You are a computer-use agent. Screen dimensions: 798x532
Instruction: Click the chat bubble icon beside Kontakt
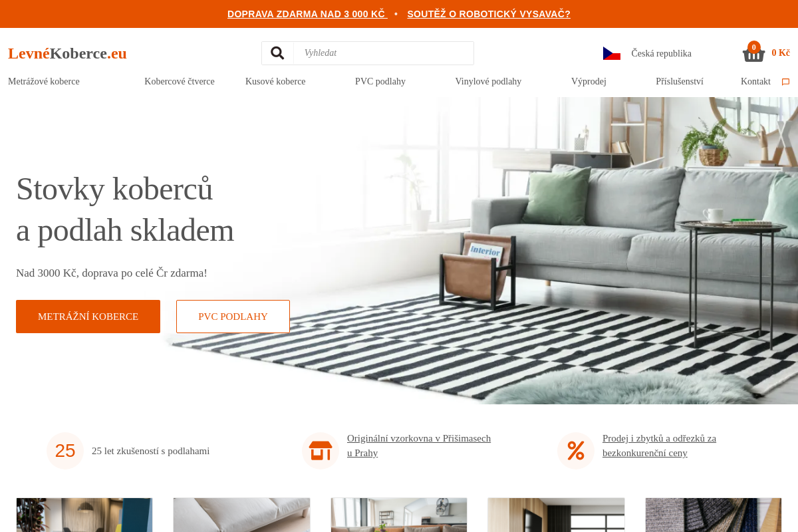(785, 82)
